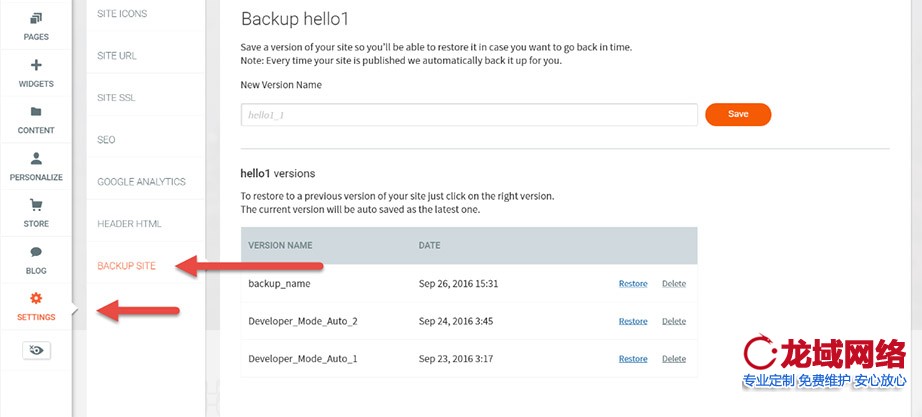
Task: Select the Settings gear icon
Action: (36, 298)
